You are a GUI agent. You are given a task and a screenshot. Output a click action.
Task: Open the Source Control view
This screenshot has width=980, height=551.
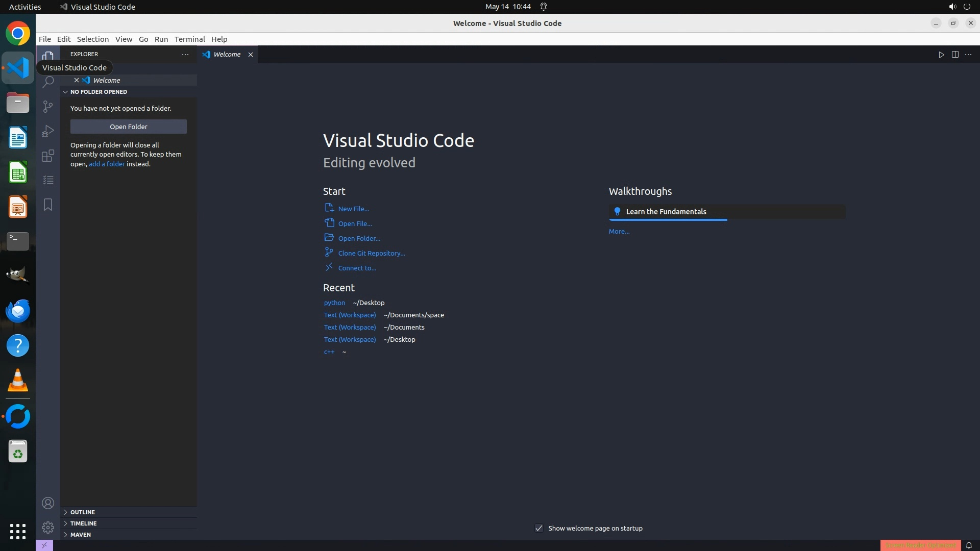tap(48, 106)
